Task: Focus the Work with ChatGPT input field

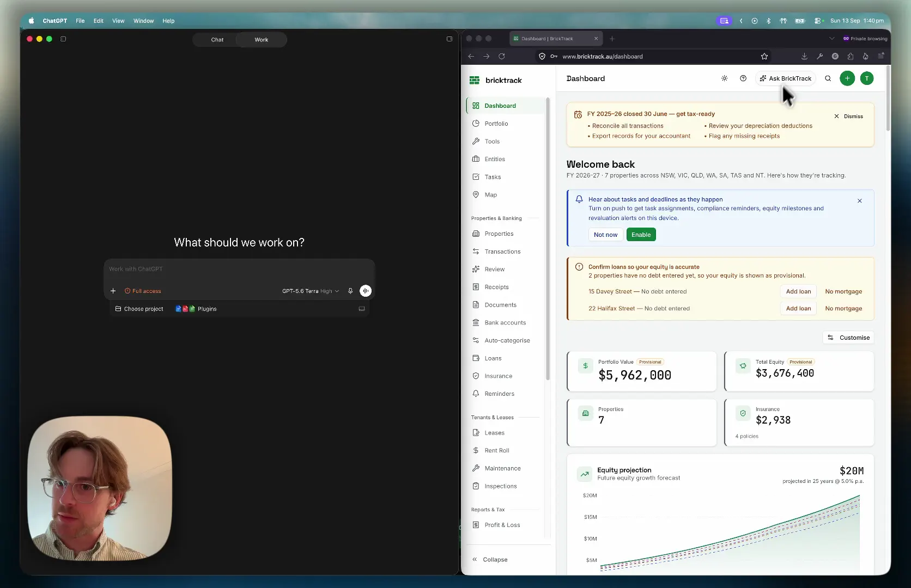Action: tap(239, 269)
